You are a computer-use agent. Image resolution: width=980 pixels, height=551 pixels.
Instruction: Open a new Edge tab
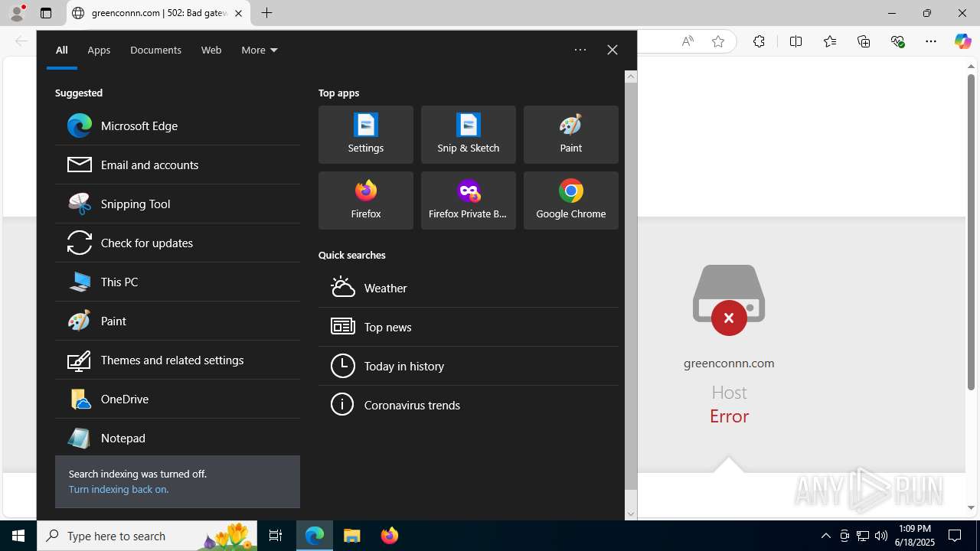click(266, 13)
